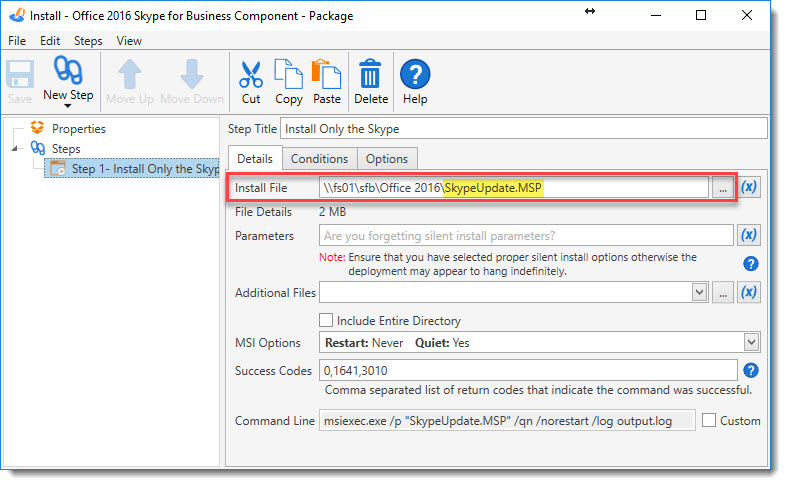The width and height of the screenshot is (786, 485).
Task: Open the Additional Files dropdown arrow
Action: (699, 292)
